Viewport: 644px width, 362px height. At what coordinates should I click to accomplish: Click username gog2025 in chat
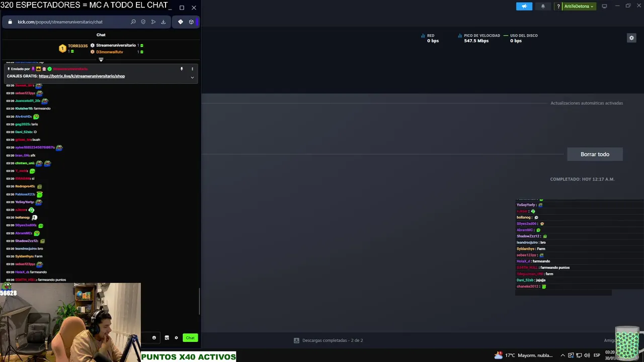[22, 124]
